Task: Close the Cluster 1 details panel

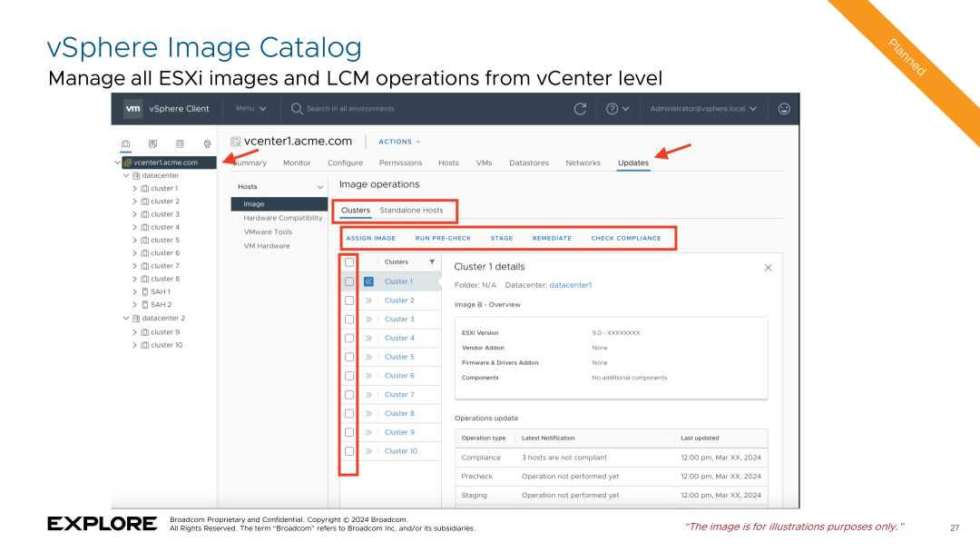Action: pyautogui.click(x=769, y=268)
